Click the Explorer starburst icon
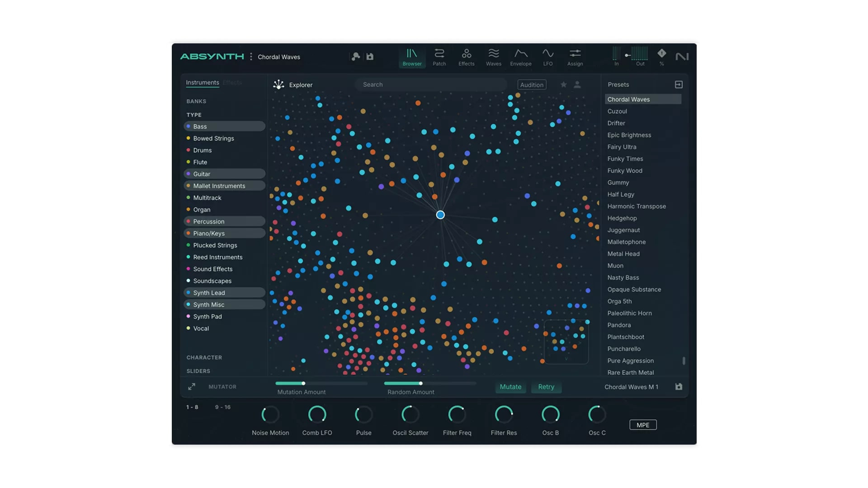The width and height of the screenshot is (868, 488). coord(278,84)
